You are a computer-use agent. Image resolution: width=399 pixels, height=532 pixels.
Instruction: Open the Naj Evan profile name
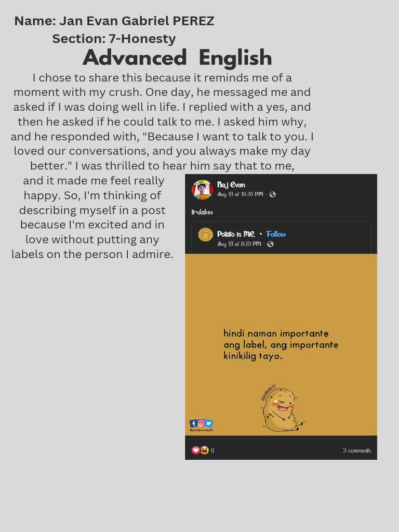231,185
